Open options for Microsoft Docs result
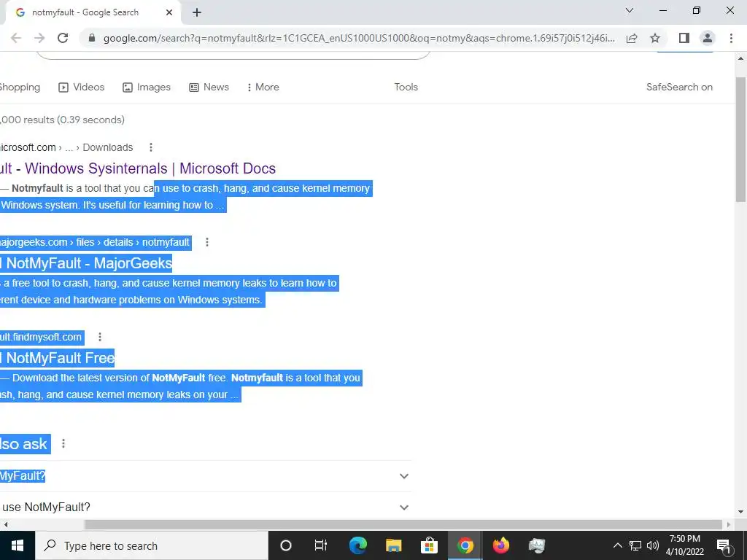747x560 pixels. [151, 147]
